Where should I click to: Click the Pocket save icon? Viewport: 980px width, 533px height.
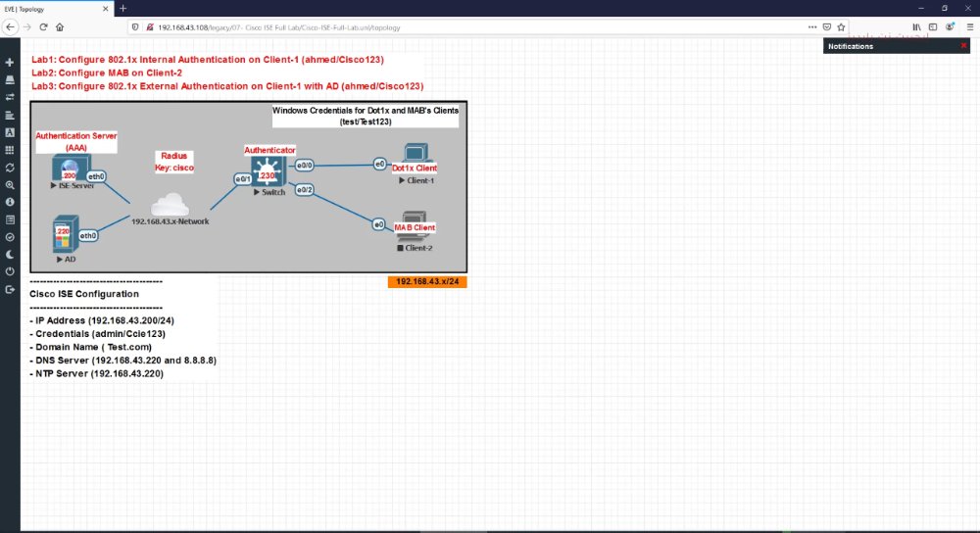point(827,26)
